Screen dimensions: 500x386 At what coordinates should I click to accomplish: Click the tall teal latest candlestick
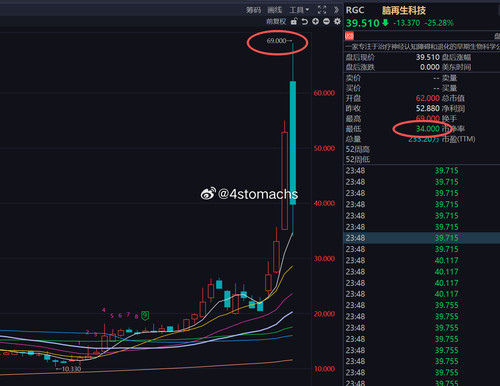click(x=293, y=143)
